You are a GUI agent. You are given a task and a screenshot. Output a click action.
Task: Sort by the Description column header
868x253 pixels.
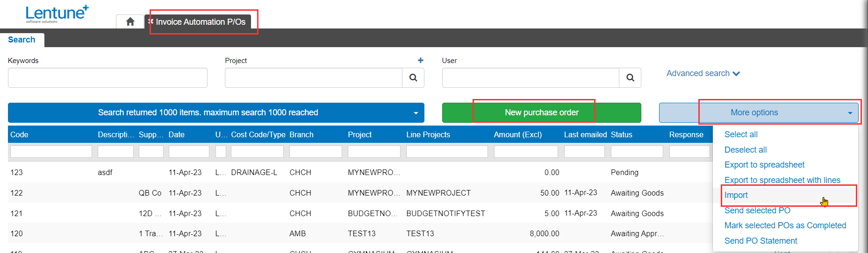pos(115,134)
